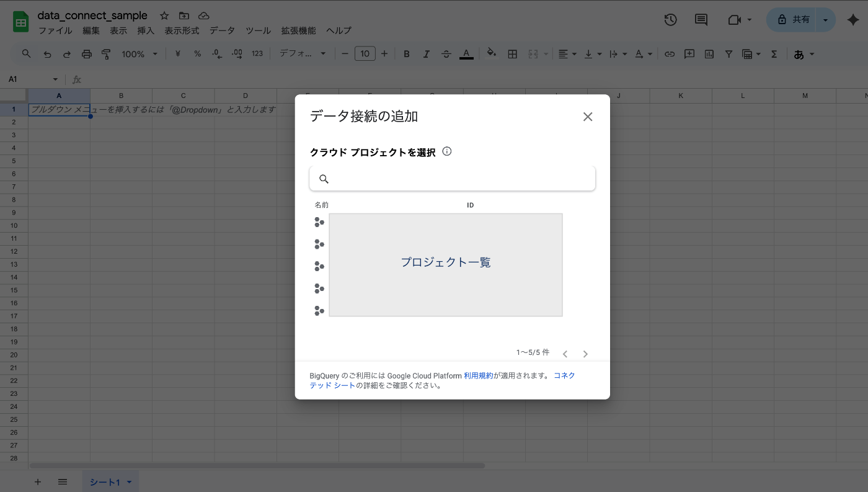This screenshot has width=868, height=492.
Task: Apply bold formatting
Action: [407, 54]
